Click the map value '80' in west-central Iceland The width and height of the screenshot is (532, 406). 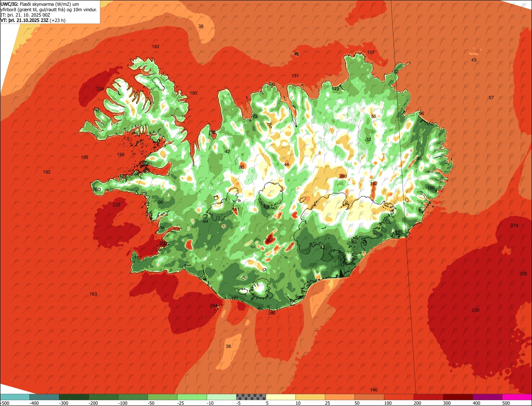pyautogui.click(x=241, y=167)
